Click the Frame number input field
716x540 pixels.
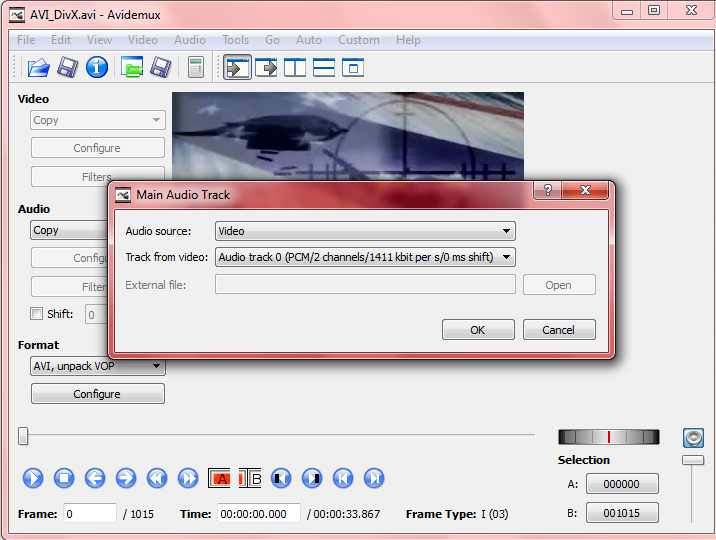click(x=90, y=514)
